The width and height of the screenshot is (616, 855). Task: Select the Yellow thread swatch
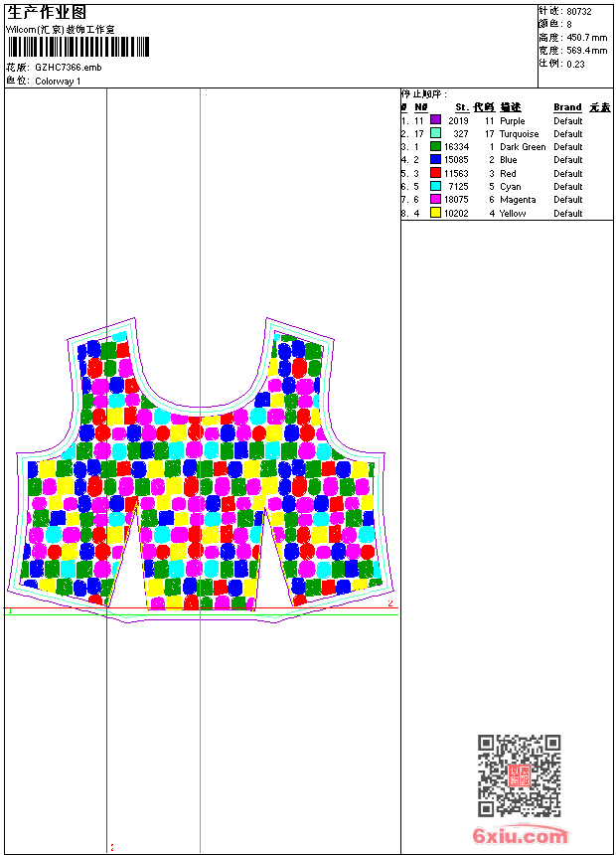point(435,213)
